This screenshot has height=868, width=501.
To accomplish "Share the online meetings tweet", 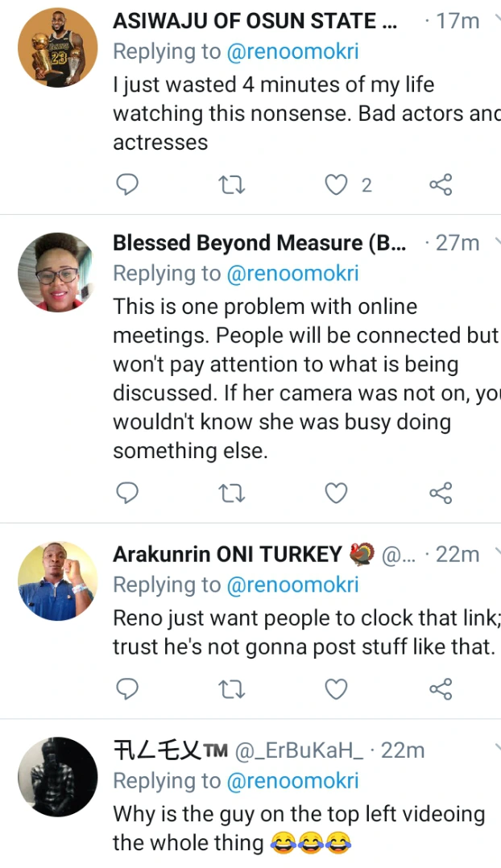I will click(441, 493).
